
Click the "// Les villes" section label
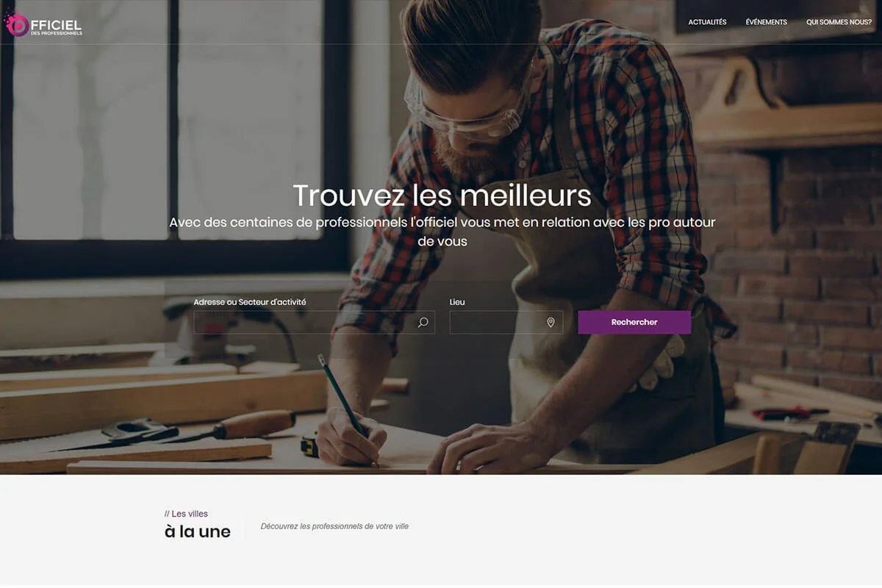click(186, 514)
